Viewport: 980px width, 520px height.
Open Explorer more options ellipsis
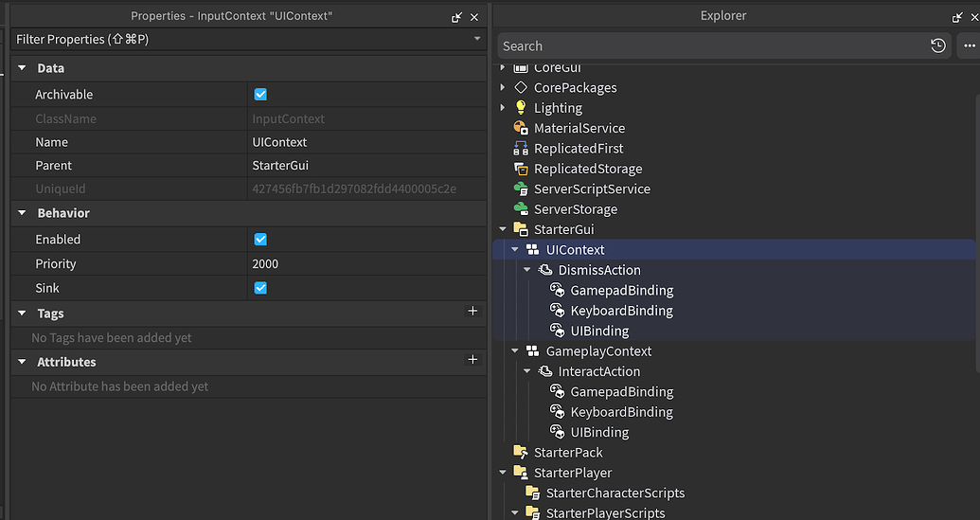(x=970, y=45)
